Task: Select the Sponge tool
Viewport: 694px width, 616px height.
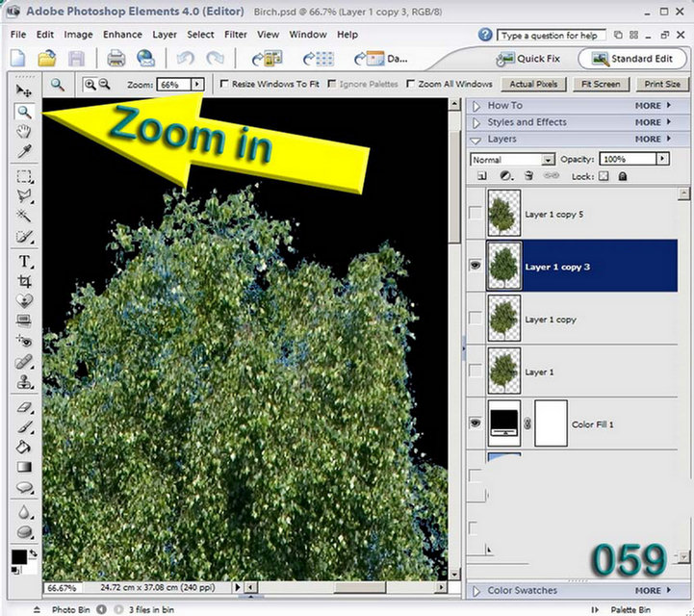Action: tap(24, 532)
